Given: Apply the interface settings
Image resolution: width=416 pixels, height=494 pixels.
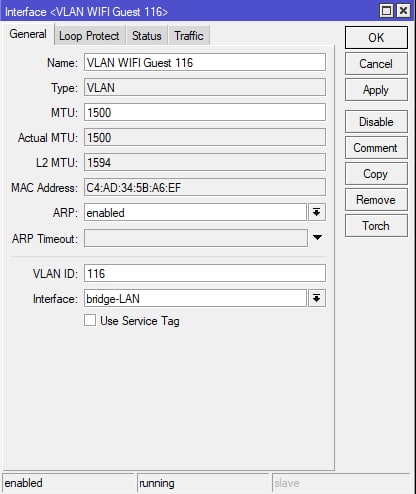Looking at the screenshot, I should [x=376, y=90].
